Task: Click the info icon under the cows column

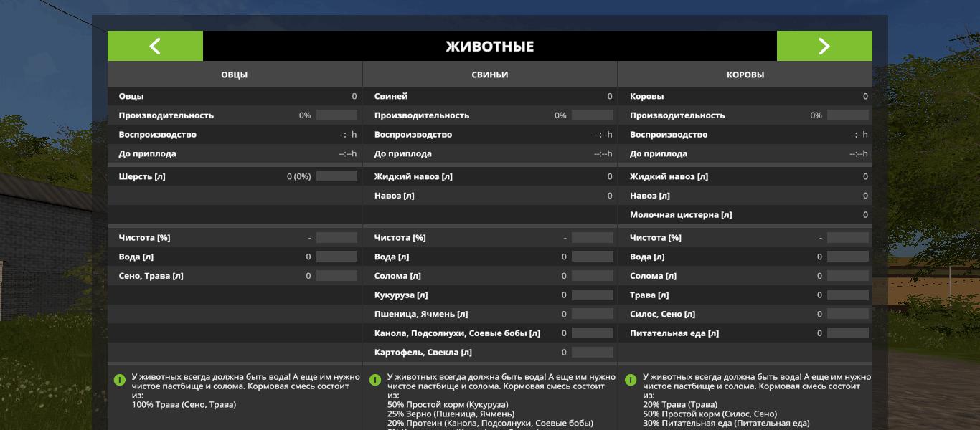Action: click(630, 380)
